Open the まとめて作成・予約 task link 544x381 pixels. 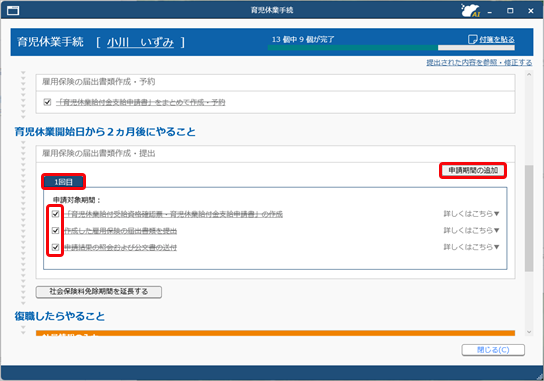pos(141,102)
